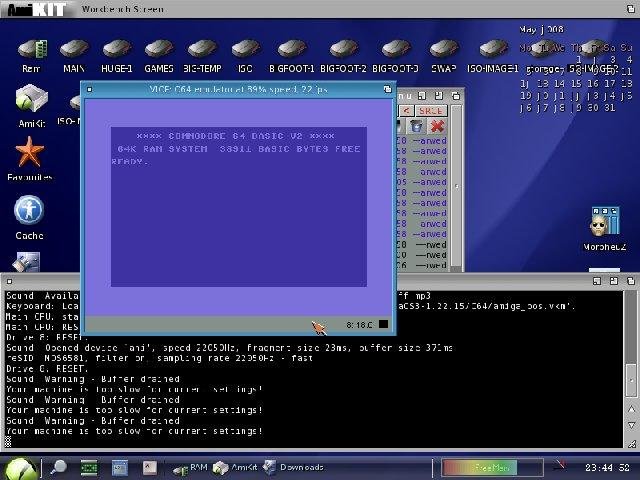Image resolution: width=640 pixels, height=480 pixels.
Task: Click the red X delete icon in background window
Action: coord(437,126)
